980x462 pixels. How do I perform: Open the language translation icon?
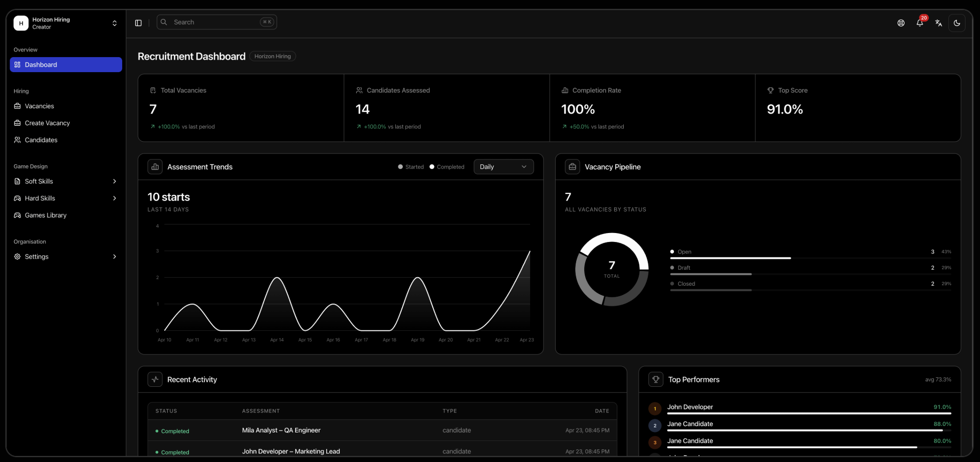tap(938, 23)
